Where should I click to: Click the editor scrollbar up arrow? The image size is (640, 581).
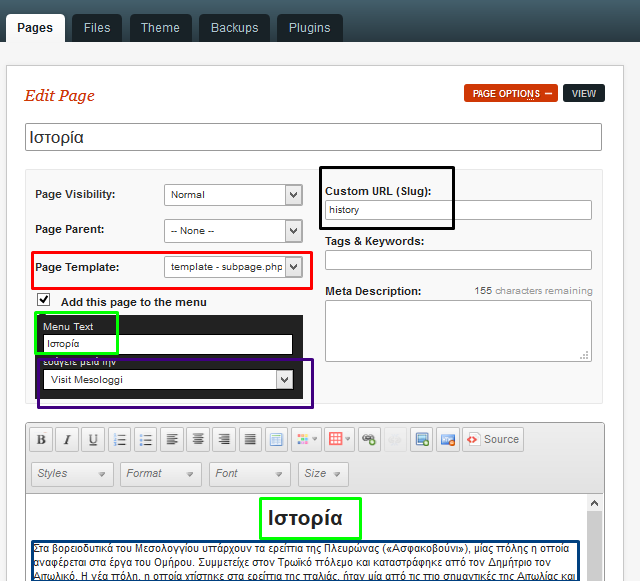point(594,503)
